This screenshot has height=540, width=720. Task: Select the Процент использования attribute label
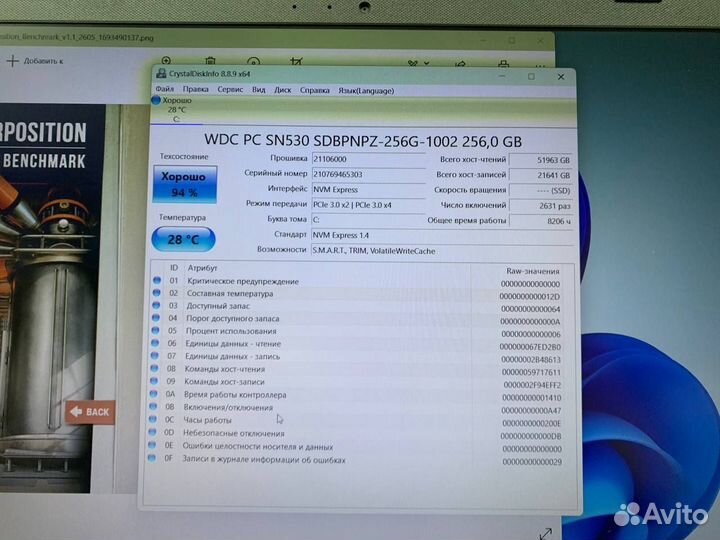coord(231,331)
